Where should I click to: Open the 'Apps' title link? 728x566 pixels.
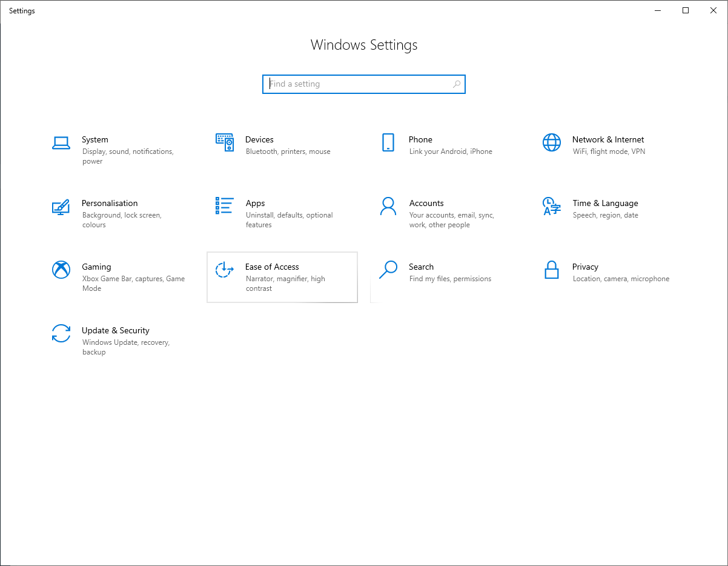(255, 203)
